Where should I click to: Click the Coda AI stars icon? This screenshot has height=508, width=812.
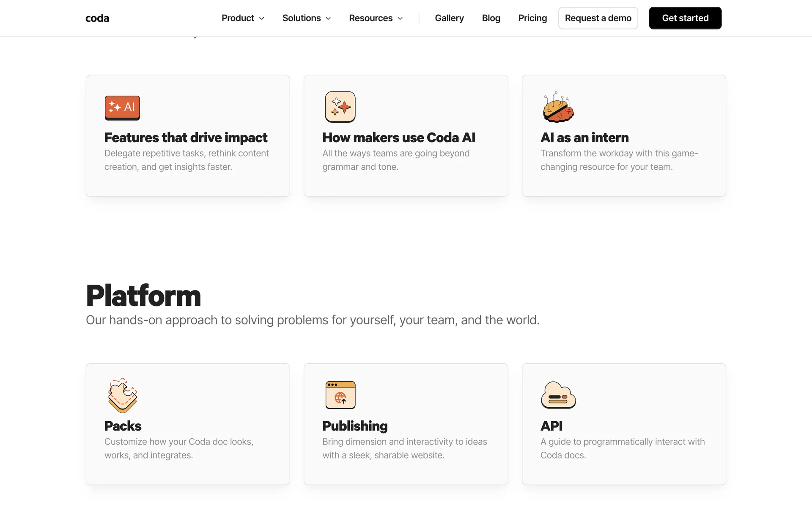click(340, 107)
